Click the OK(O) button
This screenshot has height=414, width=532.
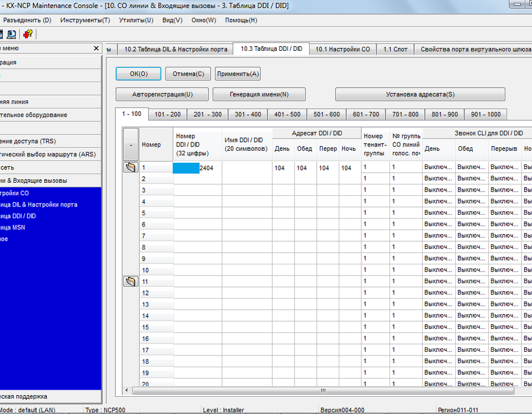tap(138, 74)
